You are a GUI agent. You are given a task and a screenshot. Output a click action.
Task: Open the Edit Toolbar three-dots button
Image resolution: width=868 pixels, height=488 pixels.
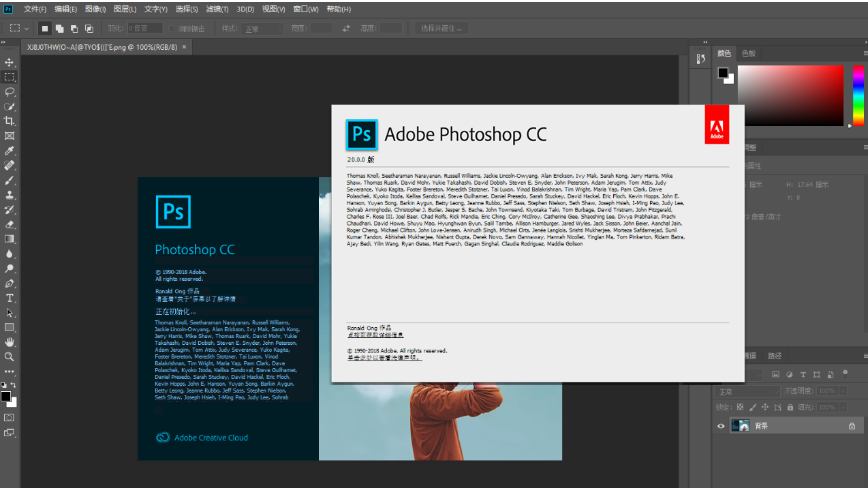click(10, 371)
